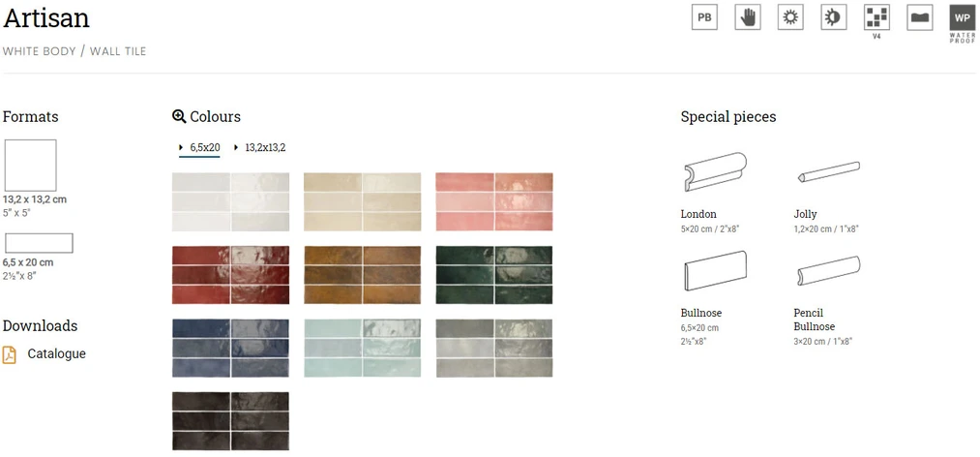The width and height of the screenshot is (980, 457).
Task: Click the '5×20 cm / 2"x8"' London size
Action: click(x=710, y=228)
